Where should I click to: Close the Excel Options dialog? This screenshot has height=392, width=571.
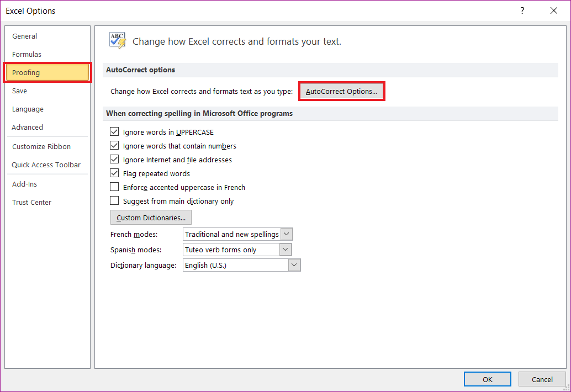(x=553, y=10)
